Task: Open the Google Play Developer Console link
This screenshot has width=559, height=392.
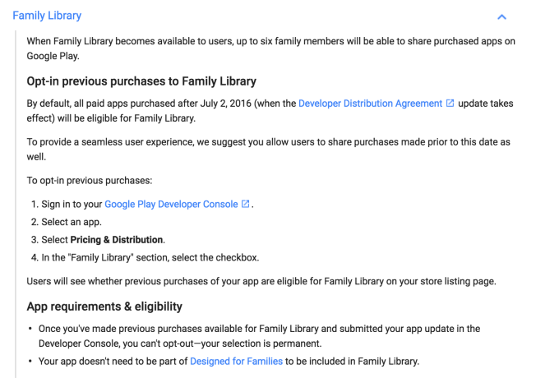Action: (x=172, y=204)
